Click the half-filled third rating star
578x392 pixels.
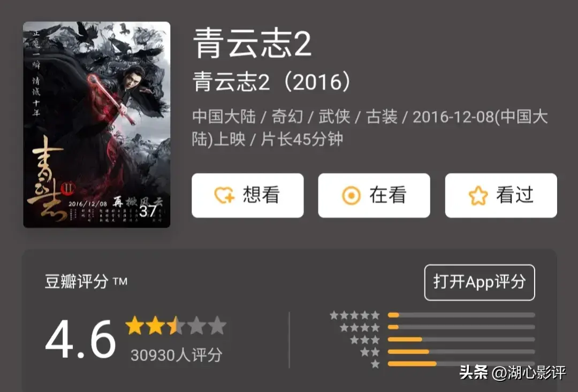point(176,325)
